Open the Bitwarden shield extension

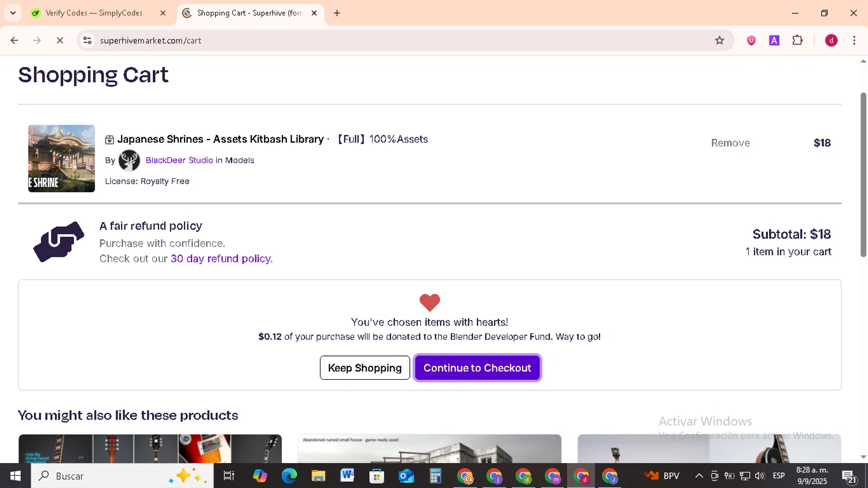pos(751,41)
